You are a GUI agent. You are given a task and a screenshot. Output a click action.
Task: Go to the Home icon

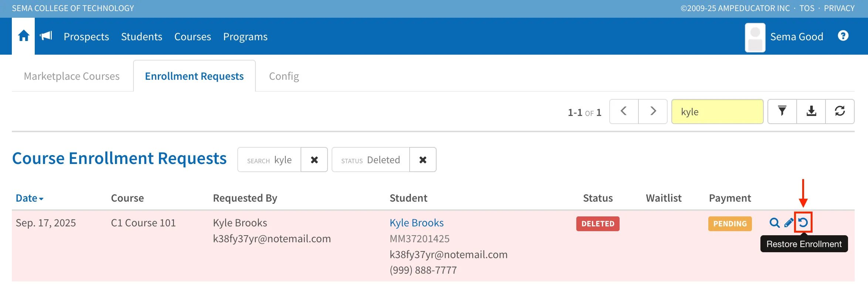[x=24, y=36]
